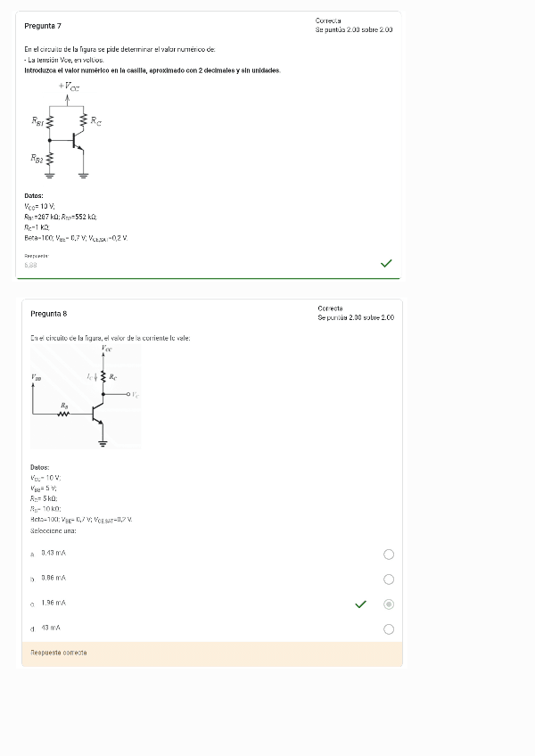535x756 pixels.
Task: Click the transistor symbol in Pregunta 7 circuit
Action: click(x=76, y=141)
